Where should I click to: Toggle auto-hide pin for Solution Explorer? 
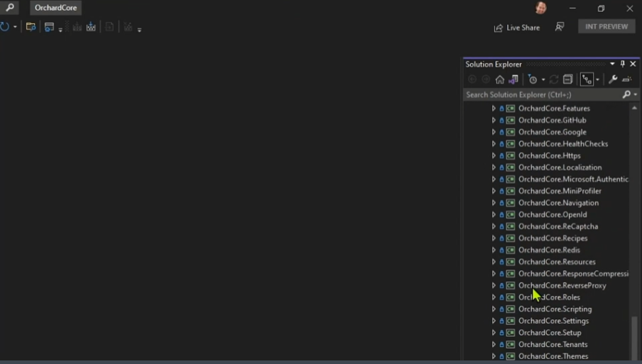click(x=622, y=64)
